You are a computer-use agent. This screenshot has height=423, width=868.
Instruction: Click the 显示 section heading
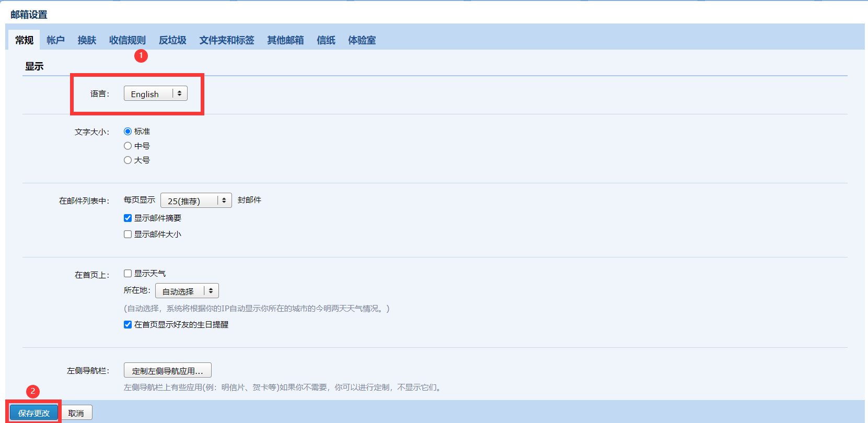pyautogui.click(x=34, y=66)
